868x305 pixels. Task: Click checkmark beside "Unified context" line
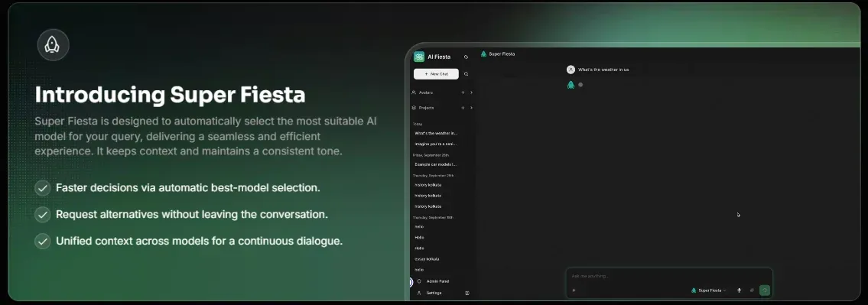pos(43,242)
